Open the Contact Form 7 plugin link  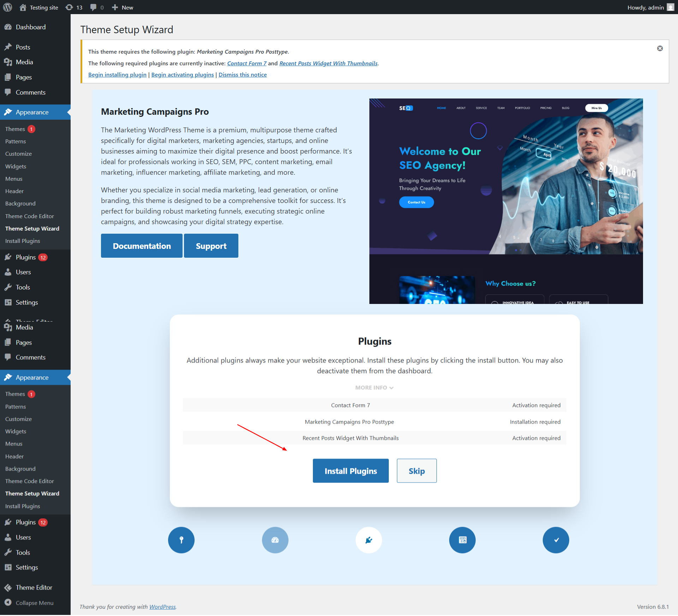247,64
